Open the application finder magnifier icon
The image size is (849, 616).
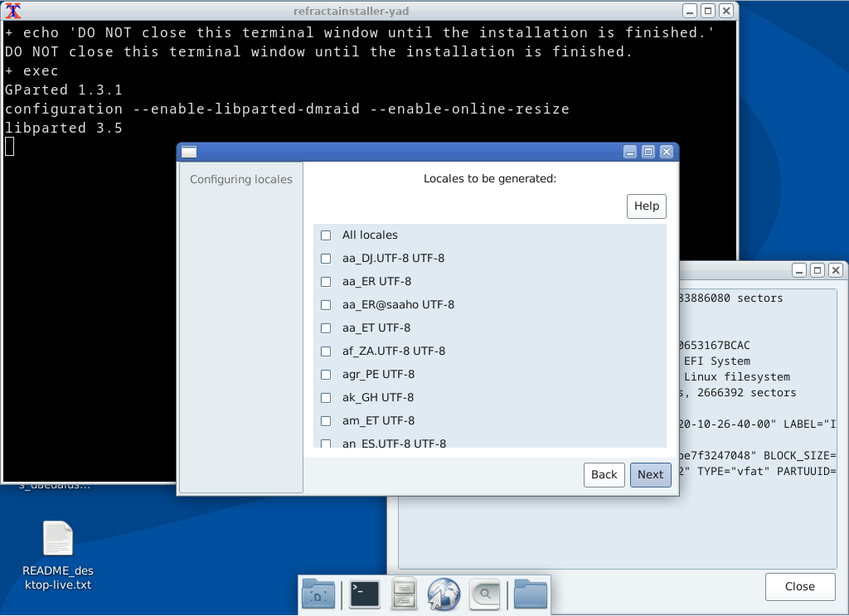click(484, 594)
